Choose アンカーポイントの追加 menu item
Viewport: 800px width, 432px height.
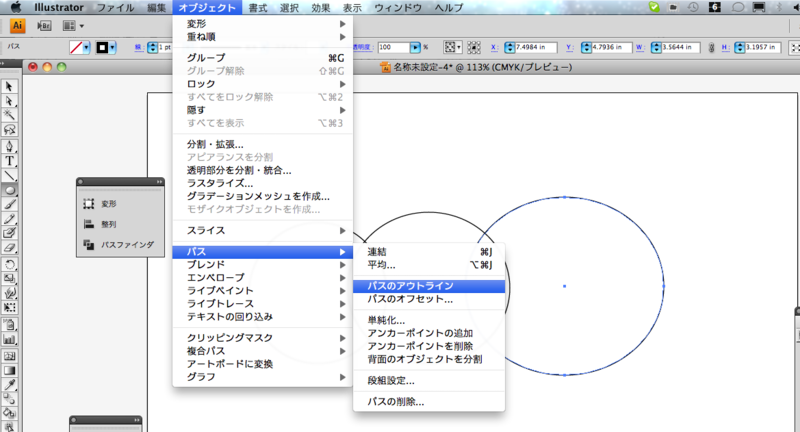coord(429,333)
